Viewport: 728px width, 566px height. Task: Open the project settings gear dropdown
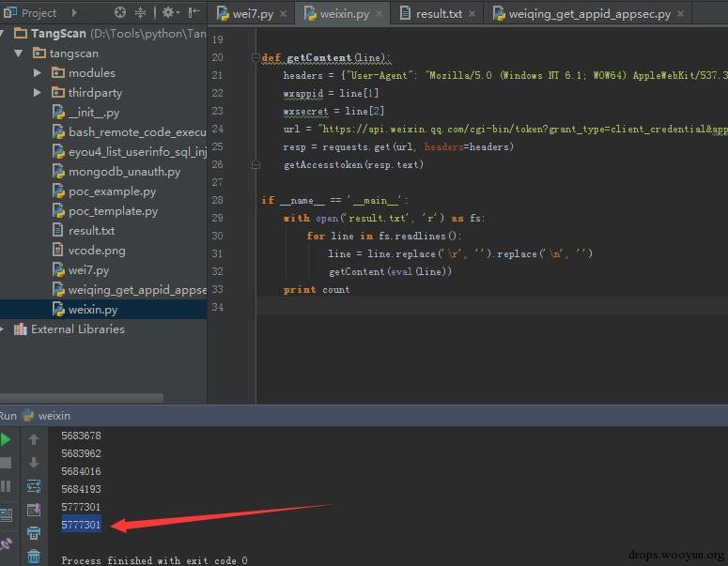170,12
